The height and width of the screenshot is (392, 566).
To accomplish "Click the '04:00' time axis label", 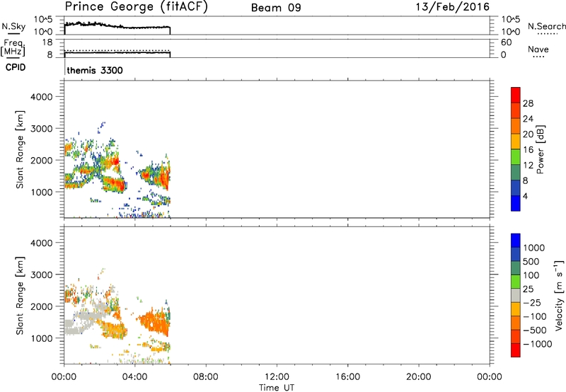I will (x=134, y=377).
